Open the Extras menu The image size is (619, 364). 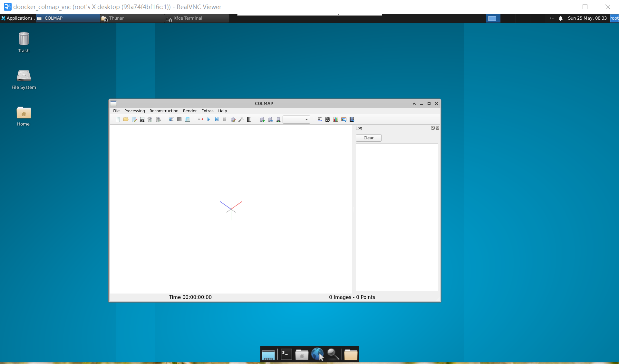[207, 111]
